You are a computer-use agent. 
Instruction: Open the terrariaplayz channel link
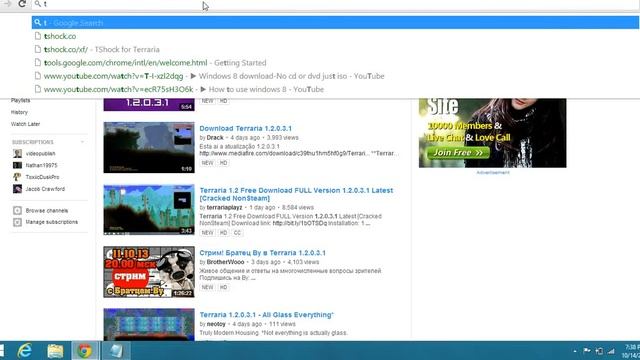224,208
